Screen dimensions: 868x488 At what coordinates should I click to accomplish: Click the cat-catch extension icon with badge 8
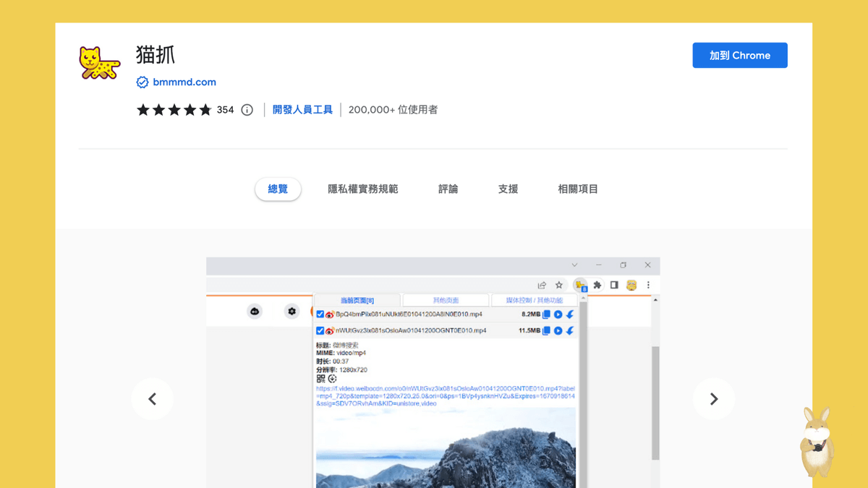click(580, 286)
